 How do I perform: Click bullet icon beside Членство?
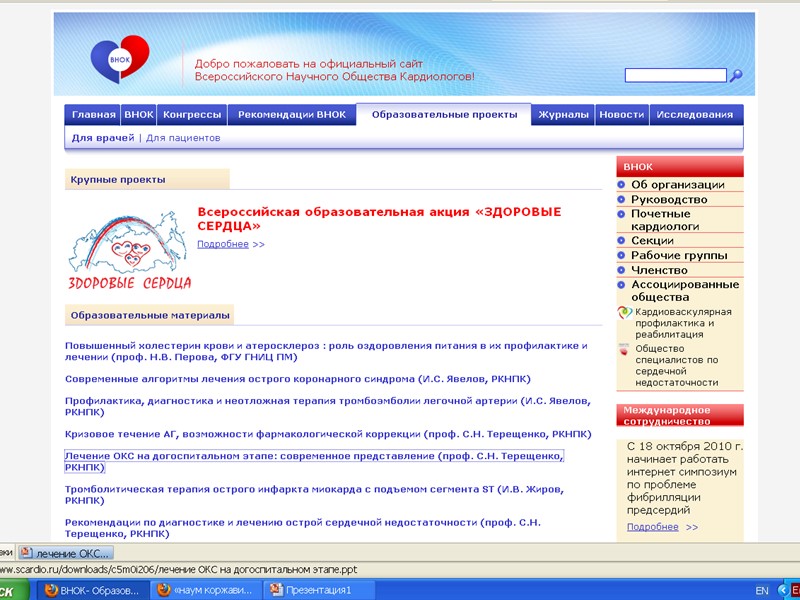tap(621, 270)
